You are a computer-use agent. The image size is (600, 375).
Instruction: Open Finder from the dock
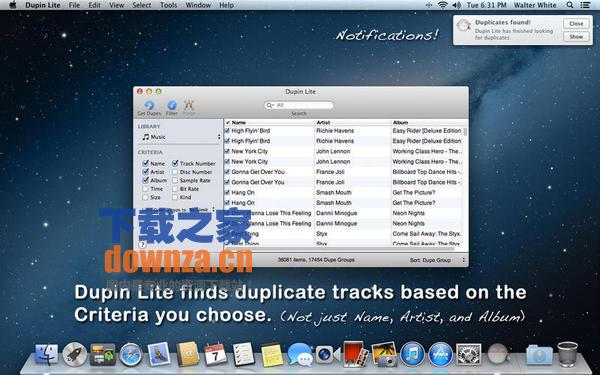pos(47,354)
